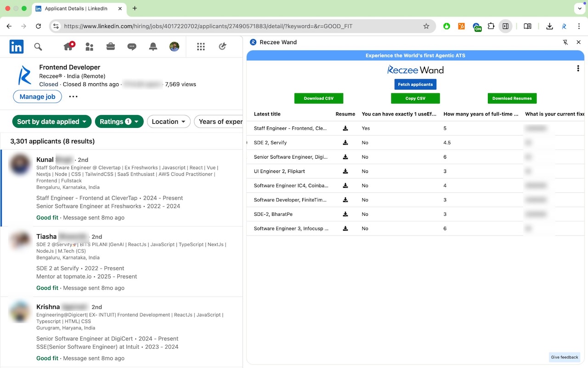
Task: Open the Location filter dropdown
Action: pyautogui.click(x=169, y=121)
